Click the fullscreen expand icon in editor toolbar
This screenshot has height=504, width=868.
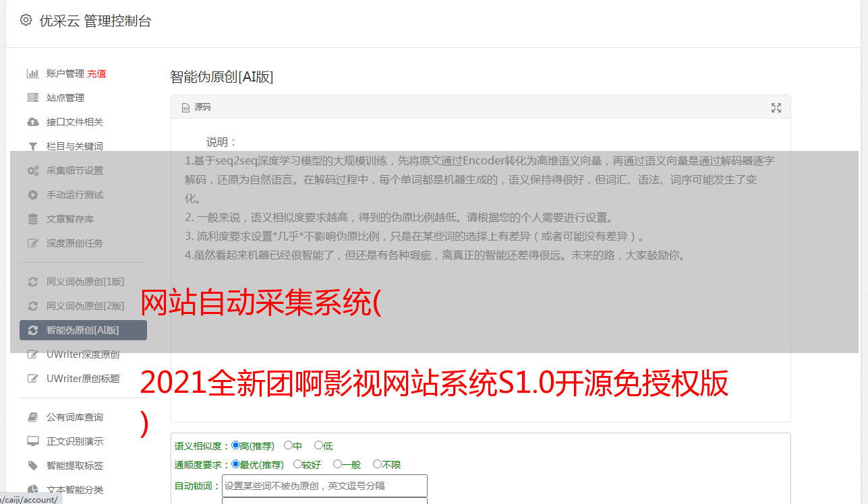pos(776,108)
